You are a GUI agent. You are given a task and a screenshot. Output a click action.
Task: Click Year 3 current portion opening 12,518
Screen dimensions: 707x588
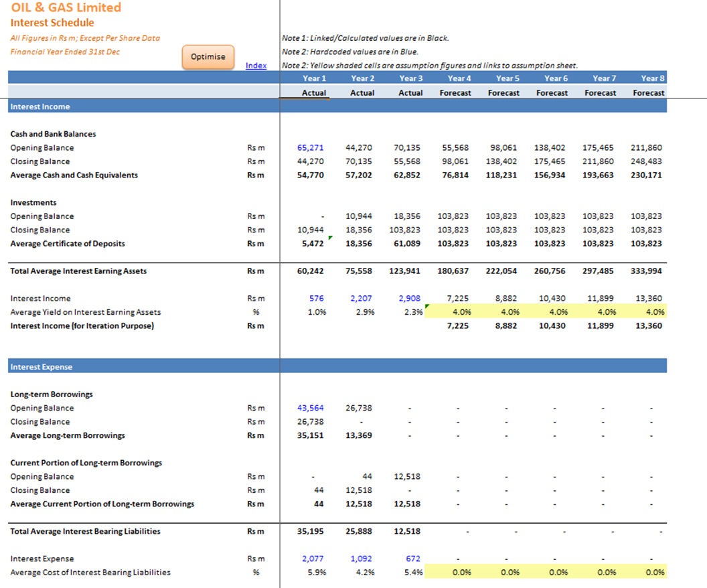coord(406,476)
